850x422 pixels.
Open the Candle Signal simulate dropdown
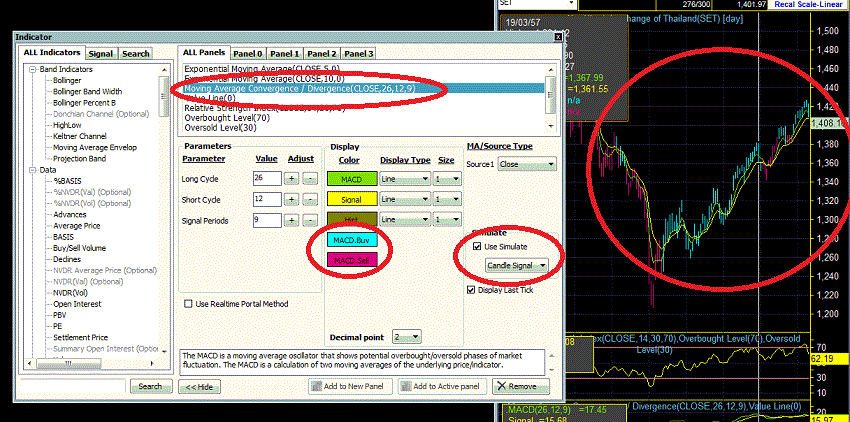(x=516, y=265)
